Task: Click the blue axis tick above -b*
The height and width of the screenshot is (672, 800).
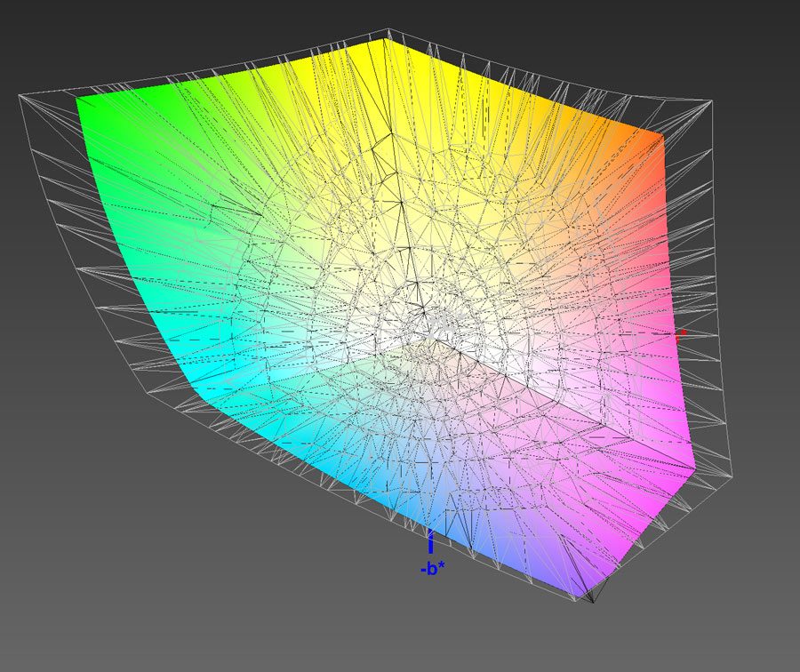Action: [x=430, y=542]
